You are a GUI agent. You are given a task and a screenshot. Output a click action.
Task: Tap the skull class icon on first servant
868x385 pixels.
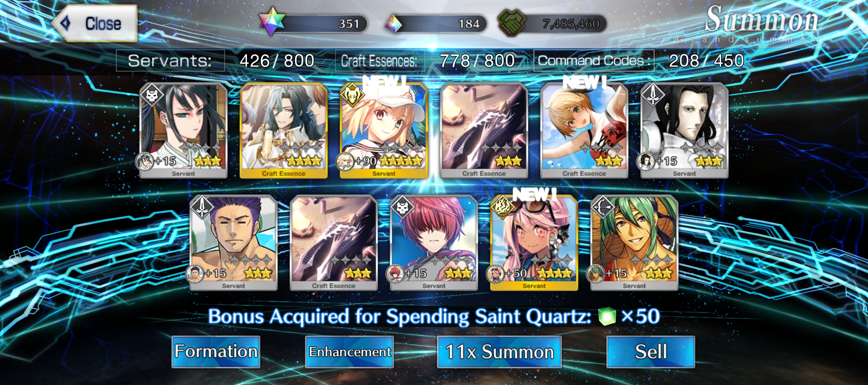(x=152, y=95)
